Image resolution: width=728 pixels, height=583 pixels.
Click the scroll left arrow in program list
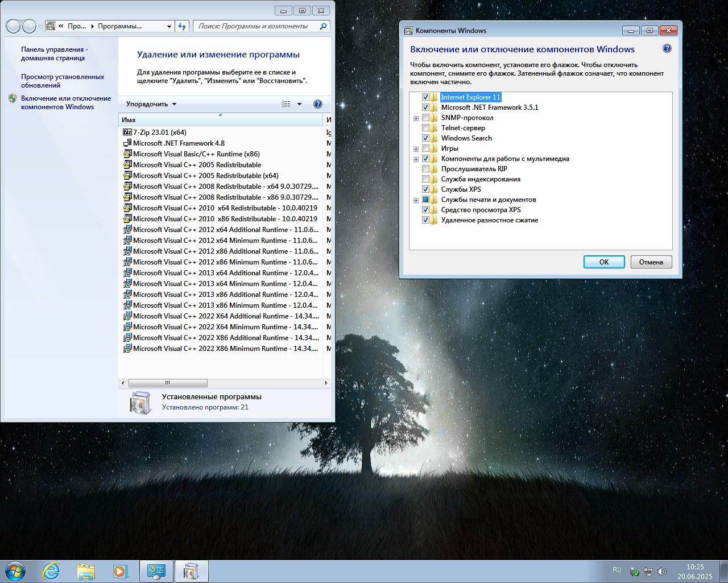[124, 383]
